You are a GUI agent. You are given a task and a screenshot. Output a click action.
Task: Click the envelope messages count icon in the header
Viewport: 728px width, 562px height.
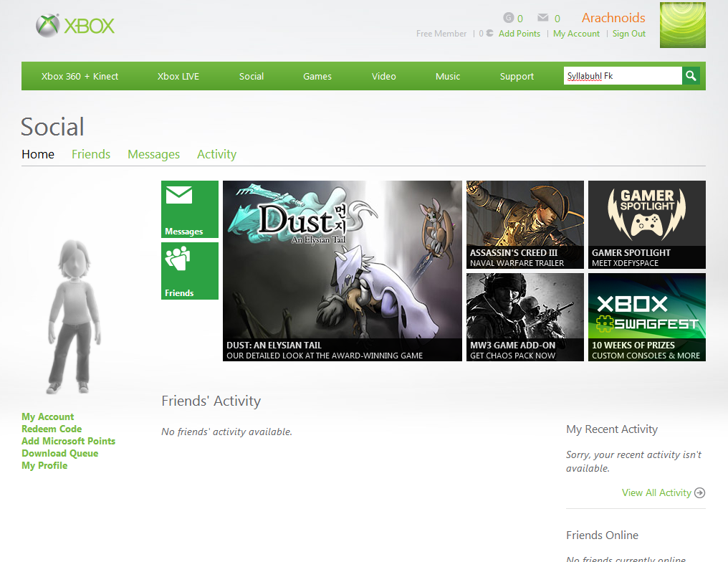[542, 18]
